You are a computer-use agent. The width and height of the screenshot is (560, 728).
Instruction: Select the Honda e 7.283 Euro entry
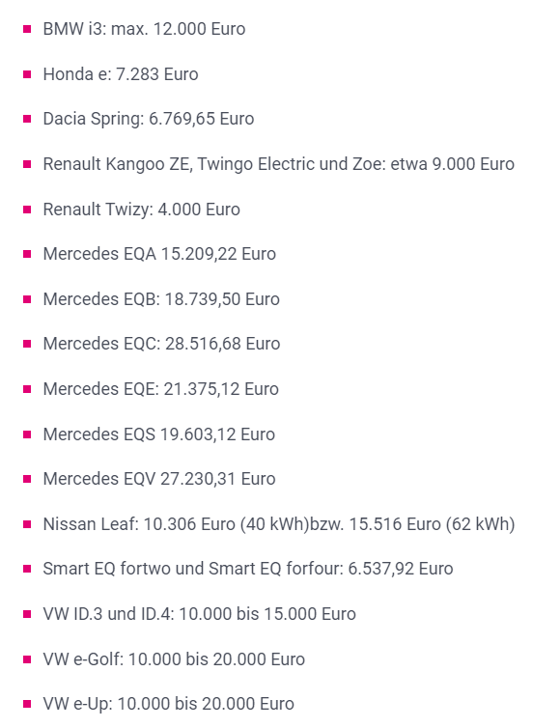[x=121, y=74]
